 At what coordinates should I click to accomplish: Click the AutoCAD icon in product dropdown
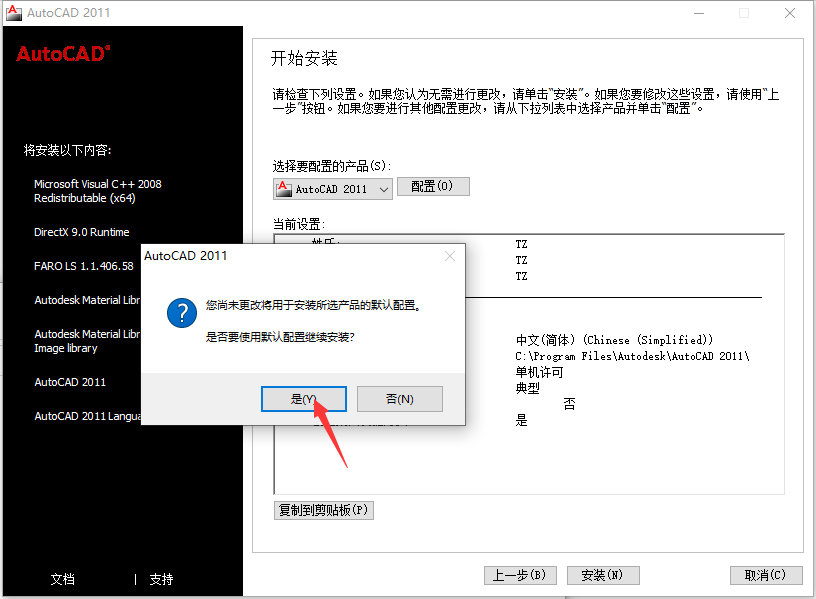[284, 189]
